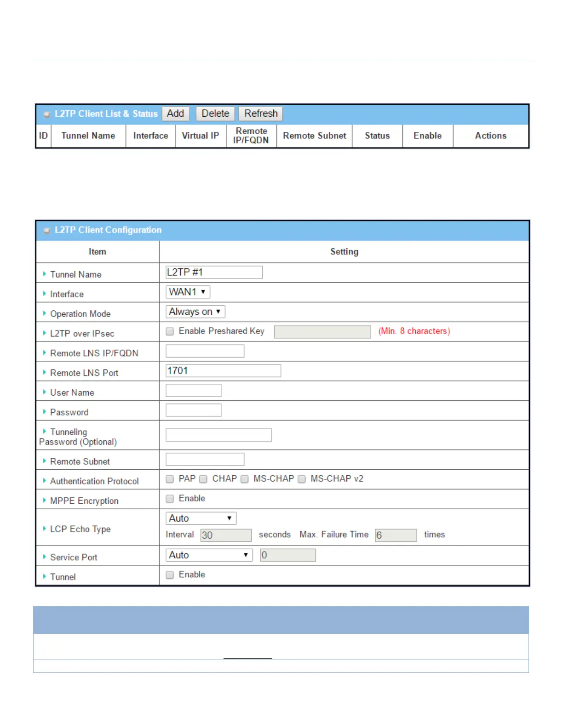Click the Interval field showing 30
This screenshot has height=728, width=563.
coord(226,535)
